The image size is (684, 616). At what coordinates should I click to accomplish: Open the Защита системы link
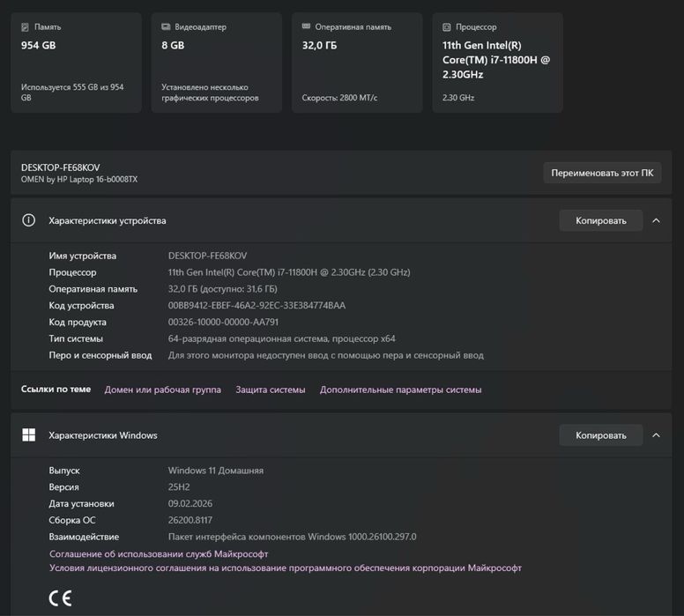(271, 390)
